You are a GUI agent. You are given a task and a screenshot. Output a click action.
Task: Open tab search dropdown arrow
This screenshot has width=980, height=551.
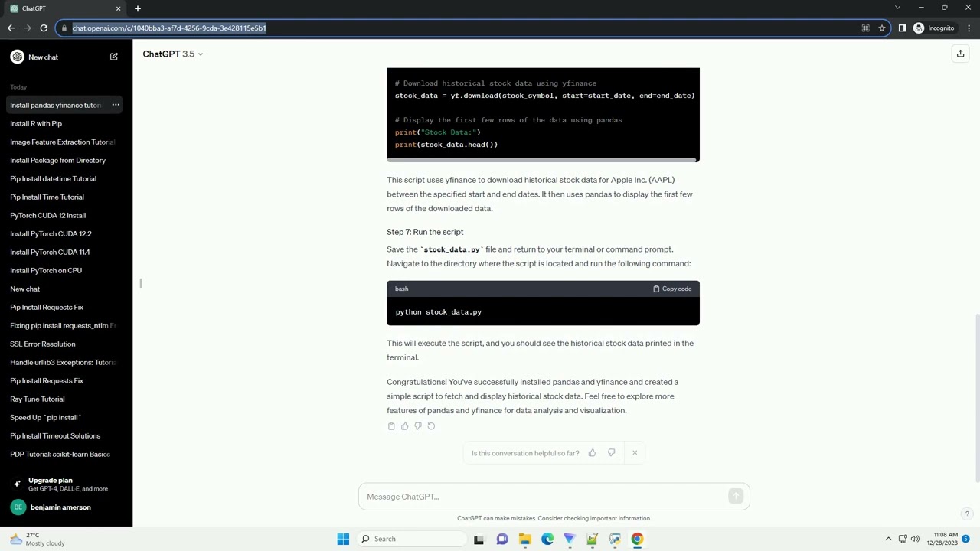897,8
